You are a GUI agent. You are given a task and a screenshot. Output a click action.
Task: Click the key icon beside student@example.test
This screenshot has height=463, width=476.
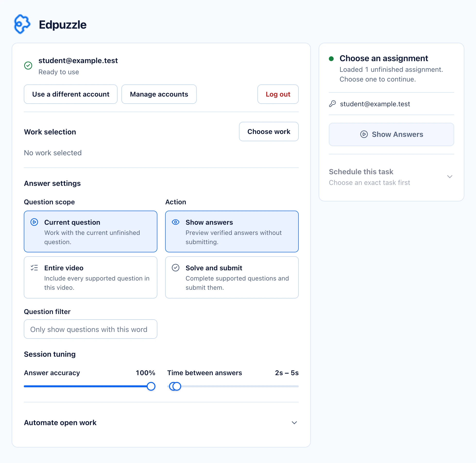tap(332, 104)
